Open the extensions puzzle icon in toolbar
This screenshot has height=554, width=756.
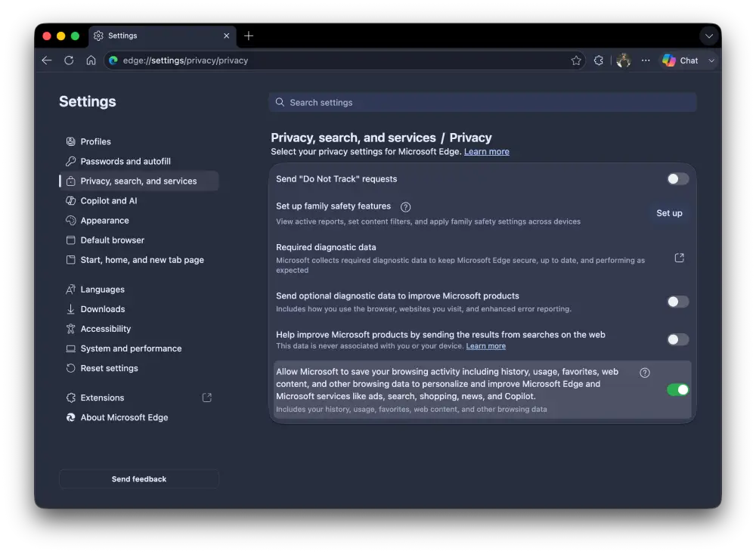click(x=598, y=60)
